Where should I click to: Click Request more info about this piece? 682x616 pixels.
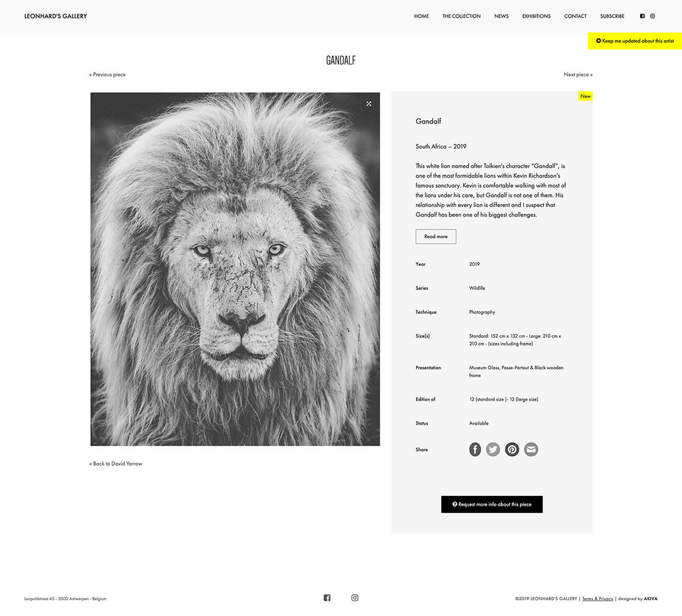click(x=492, y=504)
